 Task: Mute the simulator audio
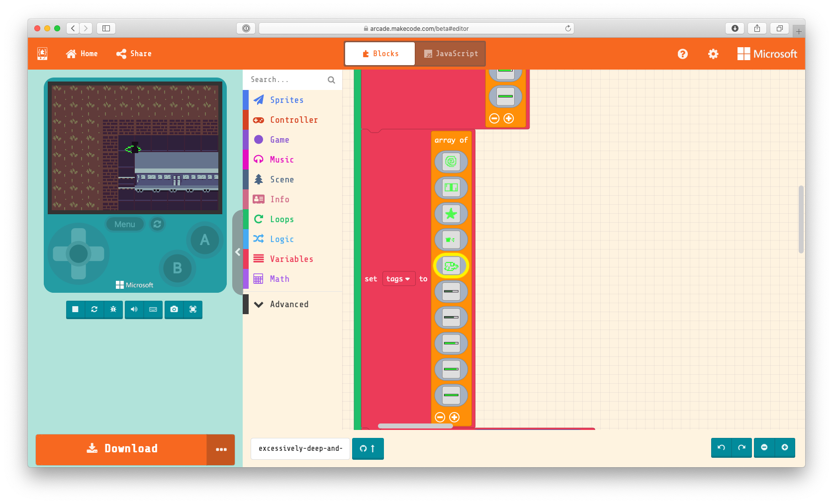coord(134,309)
